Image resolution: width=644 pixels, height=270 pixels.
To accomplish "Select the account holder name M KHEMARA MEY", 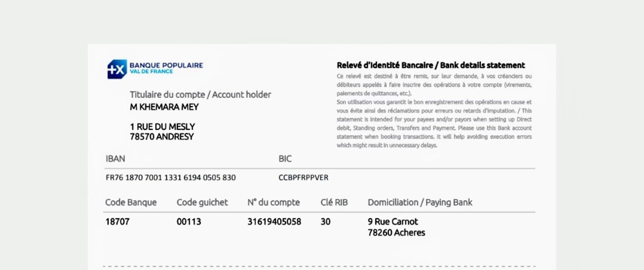I will (x=164, y=107).
